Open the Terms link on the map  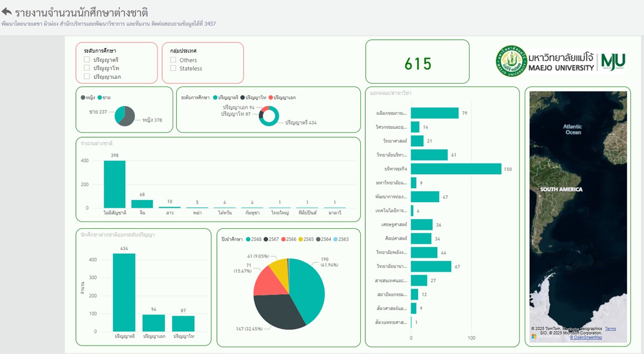[x=610, y=329]
